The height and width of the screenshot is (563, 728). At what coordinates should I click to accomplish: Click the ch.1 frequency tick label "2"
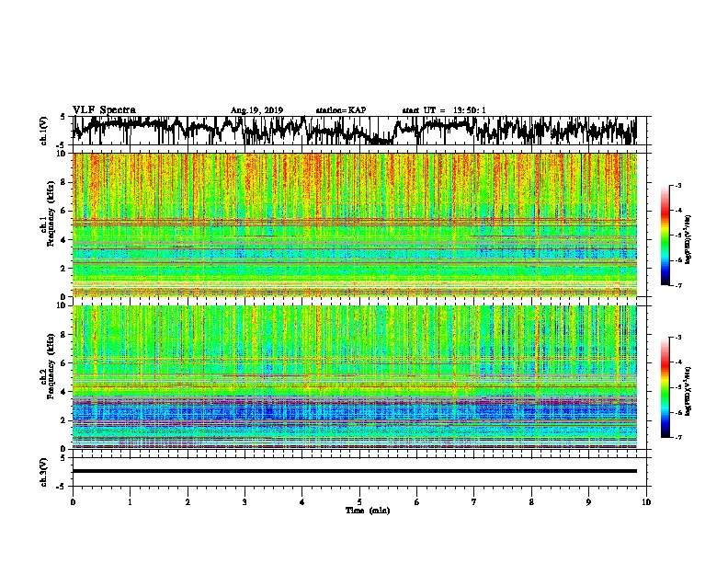pyautogui.click(x=64, y=269)
